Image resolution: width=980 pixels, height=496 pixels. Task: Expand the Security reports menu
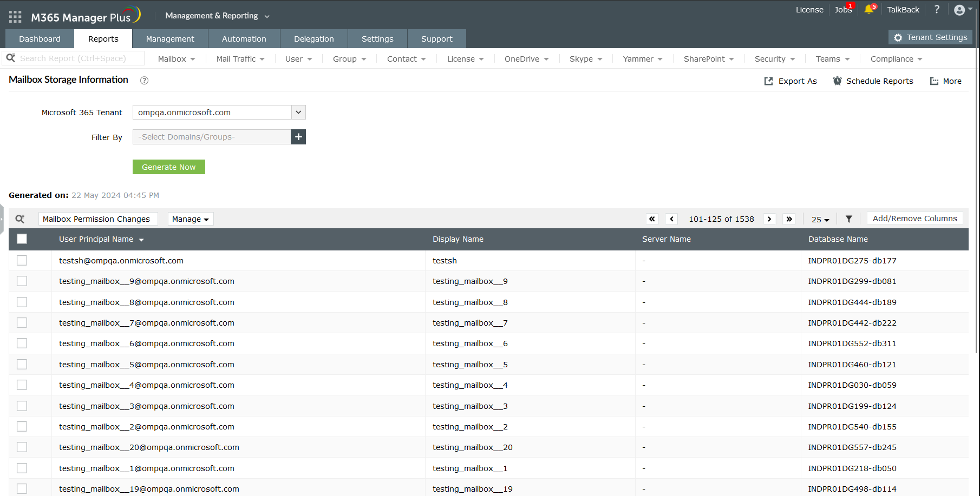coord(774,59)
